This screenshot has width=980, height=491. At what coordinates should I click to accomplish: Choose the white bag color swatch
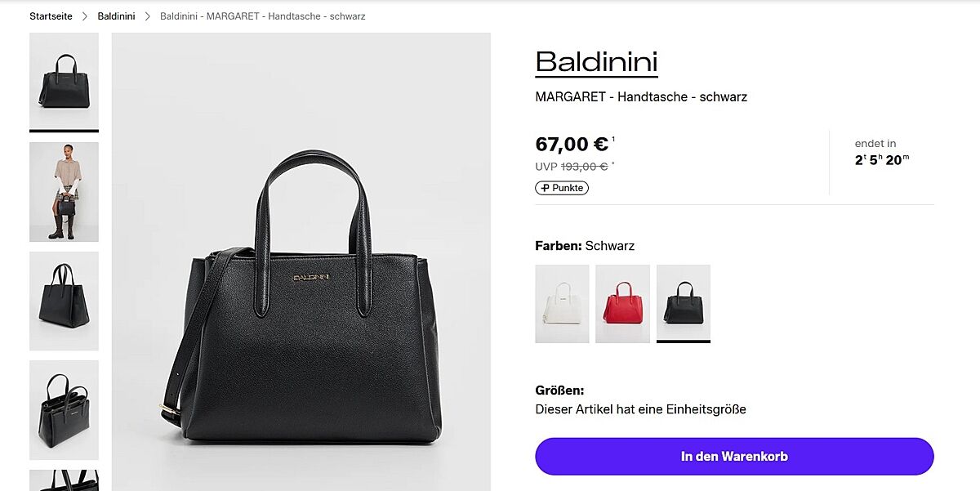[562, 303]
